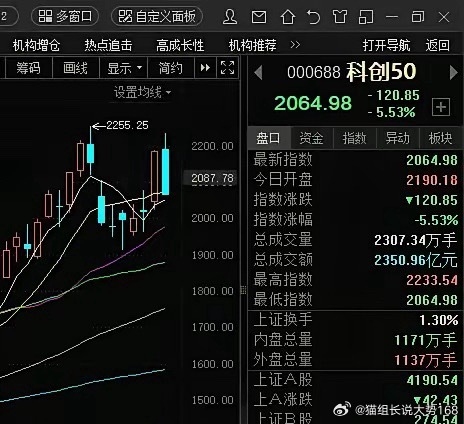Screen dimensions: 464x424
Task: Switch to the 盘口 tab
Action: [269, 138]
